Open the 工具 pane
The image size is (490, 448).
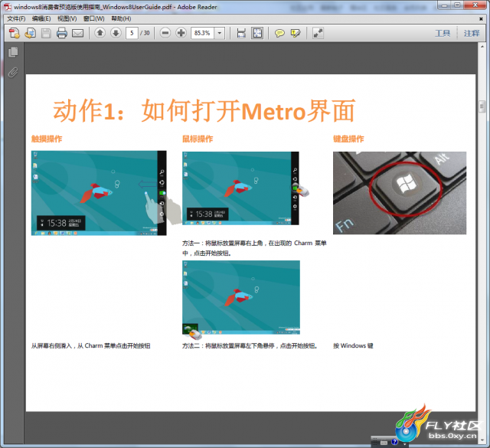(x=443, y=33)
